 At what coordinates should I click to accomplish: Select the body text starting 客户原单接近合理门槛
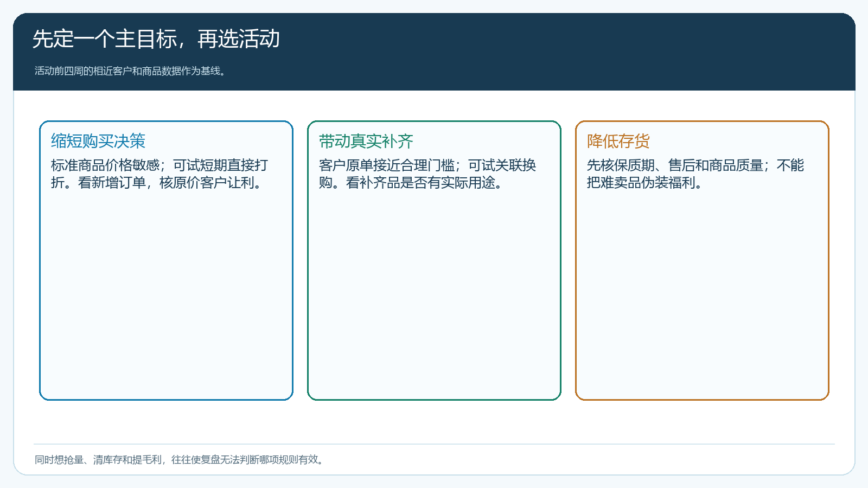(x=427, y=174)
